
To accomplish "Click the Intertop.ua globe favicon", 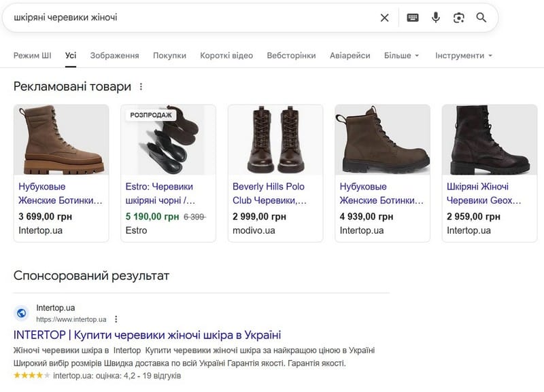I will (x=21, y=313).
